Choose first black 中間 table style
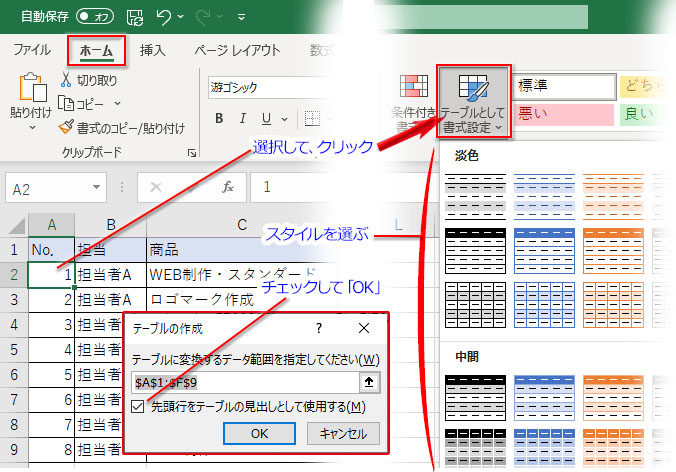This screenshot has height=472, width=676. pos(475,397)
